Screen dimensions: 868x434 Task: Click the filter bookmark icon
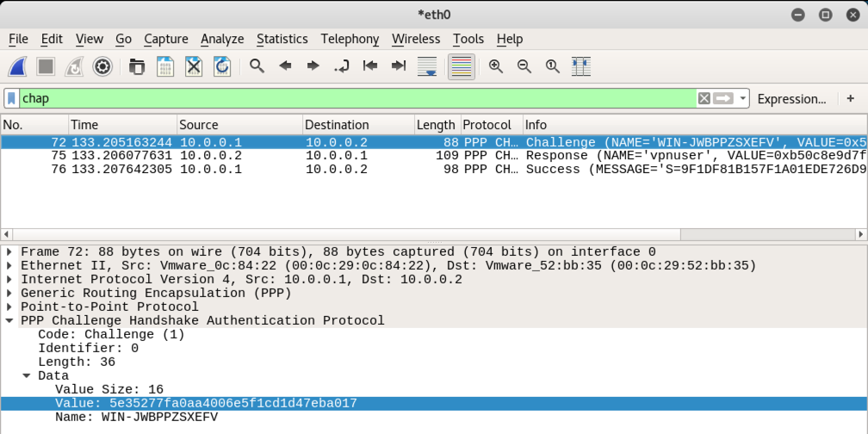click(x=12, y=98)
